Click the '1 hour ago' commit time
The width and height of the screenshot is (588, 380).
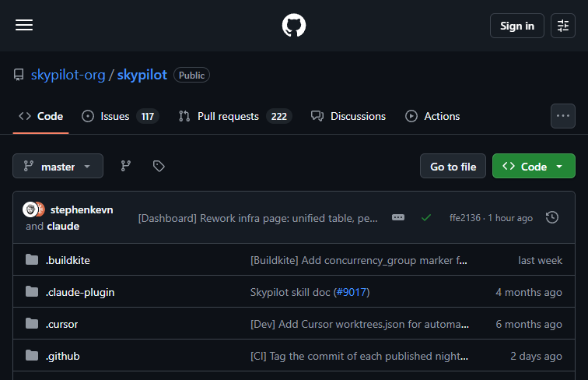[510, 218]
